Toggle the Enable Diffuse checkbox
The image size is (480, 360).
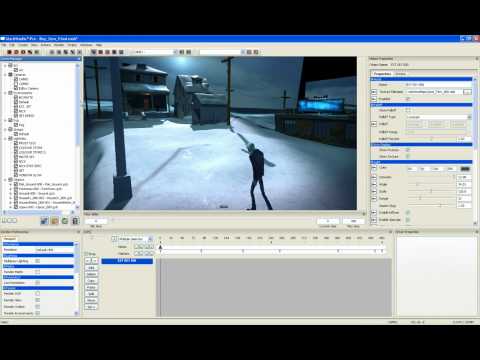(408, 212)
